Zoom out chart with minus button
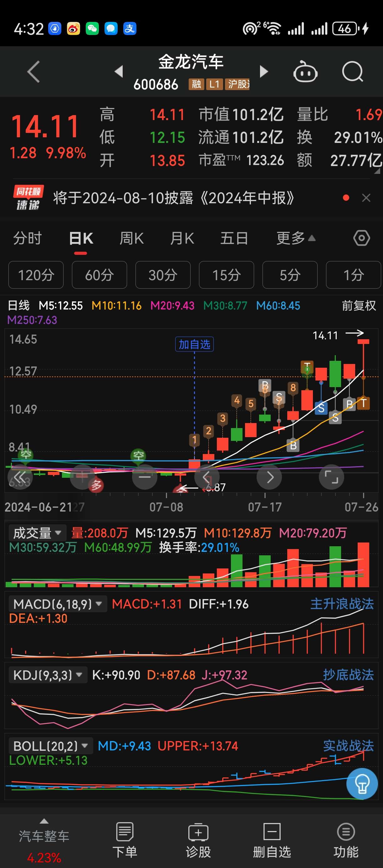The width and height of the screenshot is (383, 868). click(145, 477)
